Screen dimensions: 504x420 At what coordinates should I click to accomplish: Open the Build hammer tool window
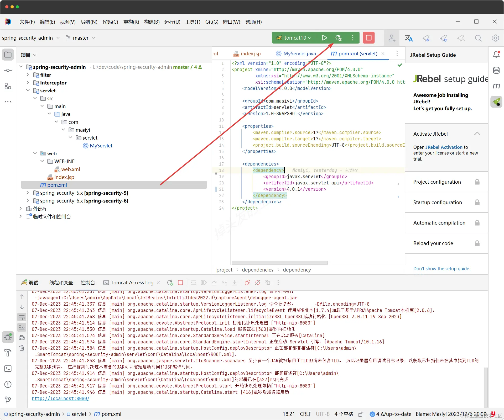pos(8,353)
